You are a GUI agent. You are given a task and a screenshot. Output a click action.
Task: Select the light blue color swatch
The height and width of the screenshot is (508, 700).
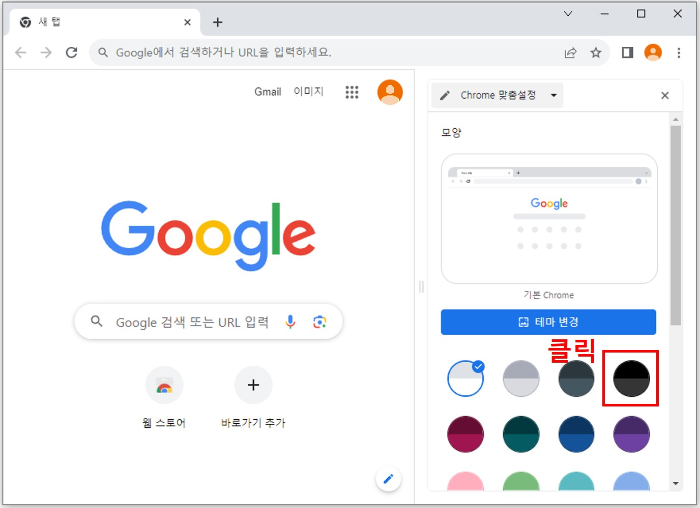631,481
